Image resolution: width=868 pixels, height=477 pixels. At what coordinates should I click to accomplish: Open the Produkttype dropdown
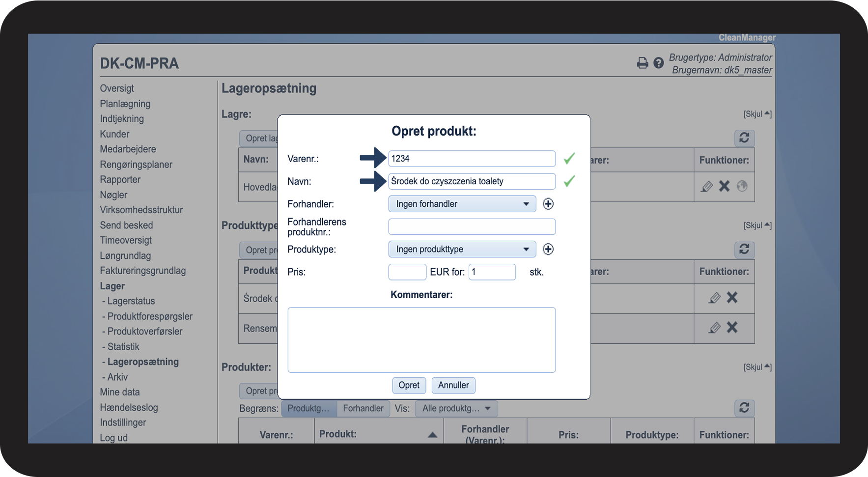pos(462,249)
